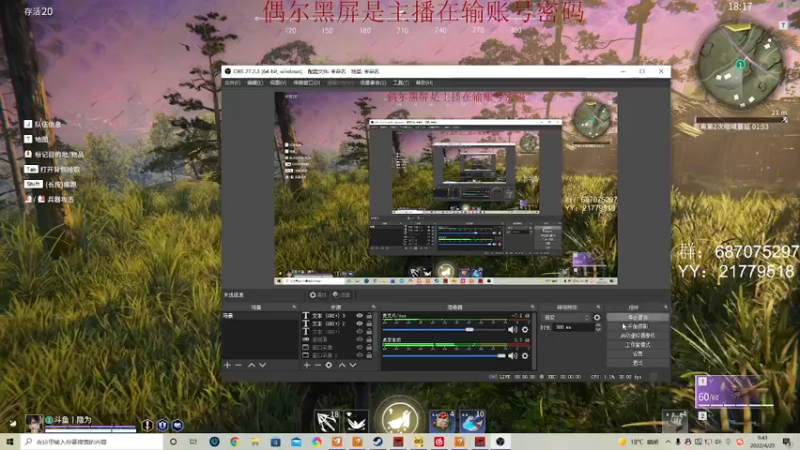Click the 退出 exit button in controls
This screenshot has width=800, height=450.
[x=638, y=363]
